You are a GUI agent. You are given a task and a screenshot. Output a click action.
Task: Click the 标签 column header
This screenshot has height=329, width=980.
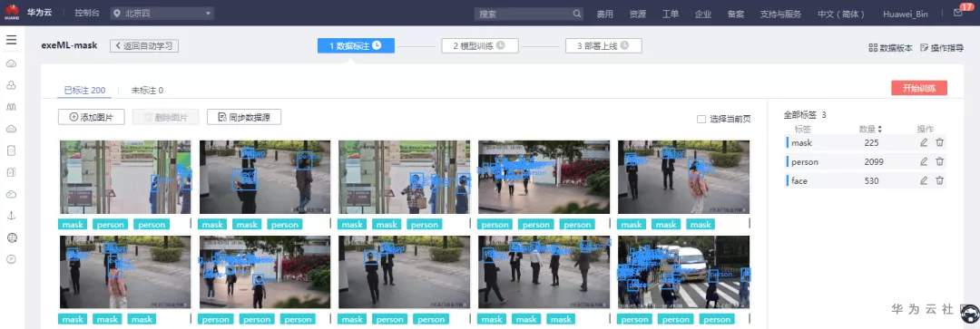coord(802,130)
